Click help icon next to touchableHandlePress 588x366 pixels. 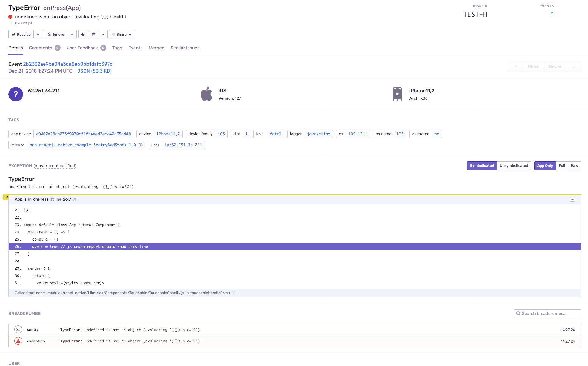tap(233, 293)
